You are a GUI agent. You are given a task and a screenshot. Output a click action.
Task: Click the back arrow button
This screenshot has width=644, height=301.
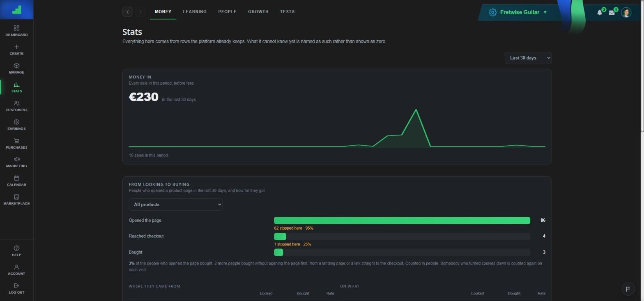tap(127, 12)
